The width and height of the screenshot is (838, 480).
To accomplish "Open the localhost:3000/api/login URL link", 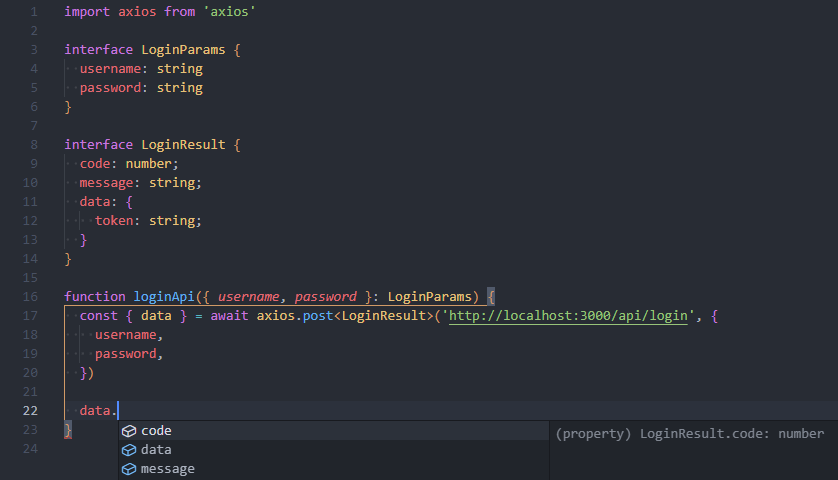I will (x=568, y=316).
